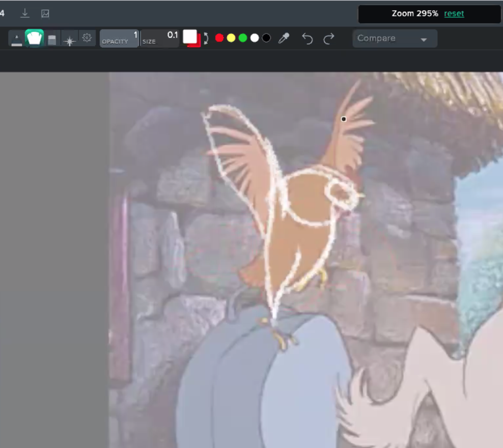This screenshot has width=503, height=448.
Task: Click the download arrow icon
Action: tap(25, 13)
